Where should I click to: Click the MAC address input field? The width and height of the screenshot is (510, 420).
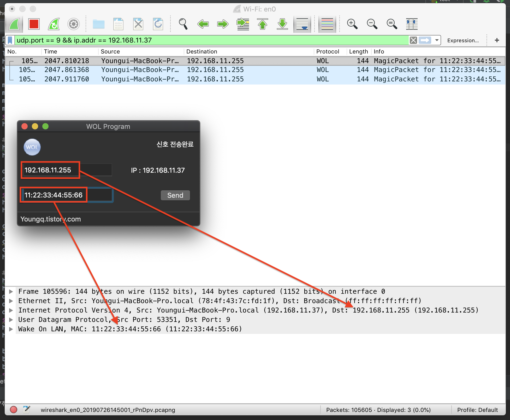[x=67, y=195]
